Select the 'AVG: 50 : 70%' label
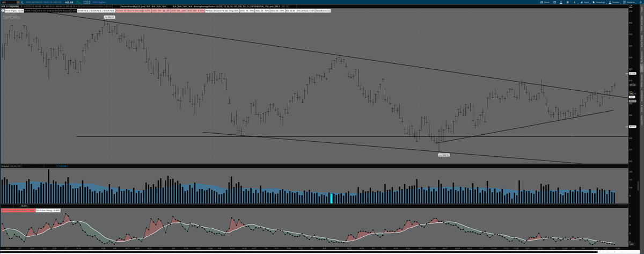Image resolution: width=644 pixels, height=254 pixels. (x=277, y=10)
